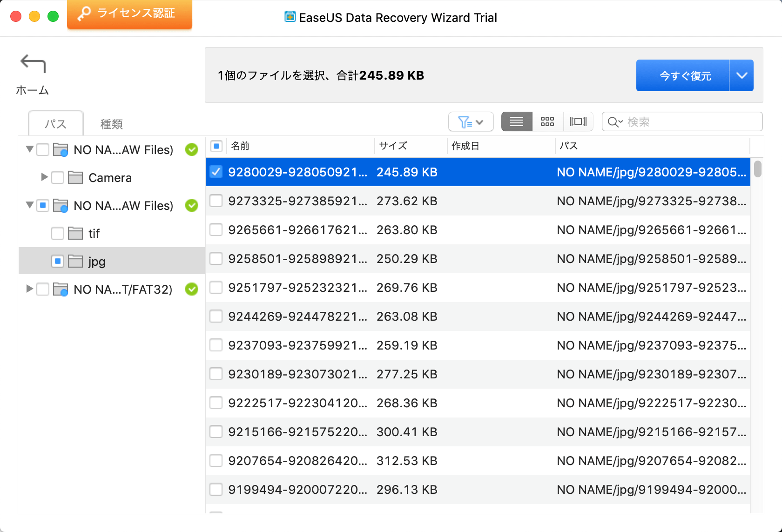Click path NO NAME/jpg/9230189-92307...
This screenshot has width=782, height=532.
[x=652, y=374]
